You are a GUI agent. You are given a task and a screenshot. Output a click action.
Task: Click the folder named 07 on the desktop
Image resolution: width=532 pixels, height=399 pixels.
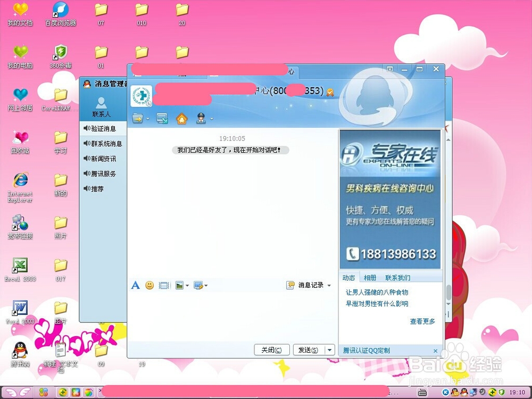tap(101, 14)
